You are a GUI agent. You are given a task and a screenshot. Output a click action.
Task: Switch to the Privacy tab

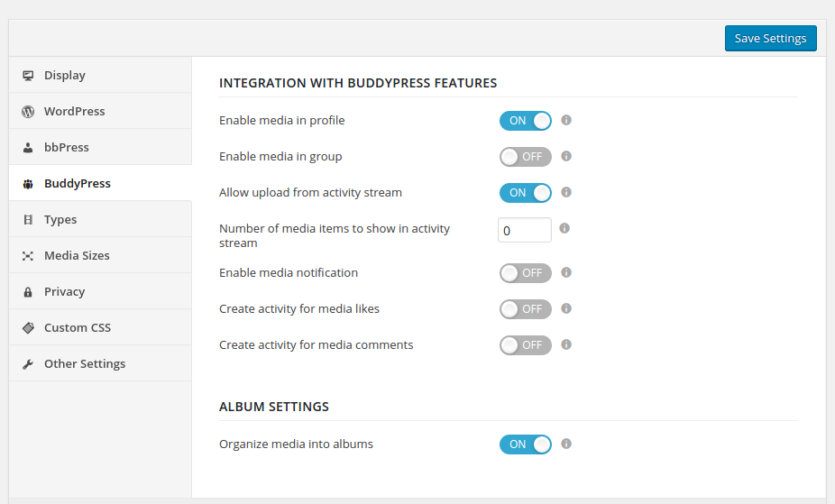(65, 292)
